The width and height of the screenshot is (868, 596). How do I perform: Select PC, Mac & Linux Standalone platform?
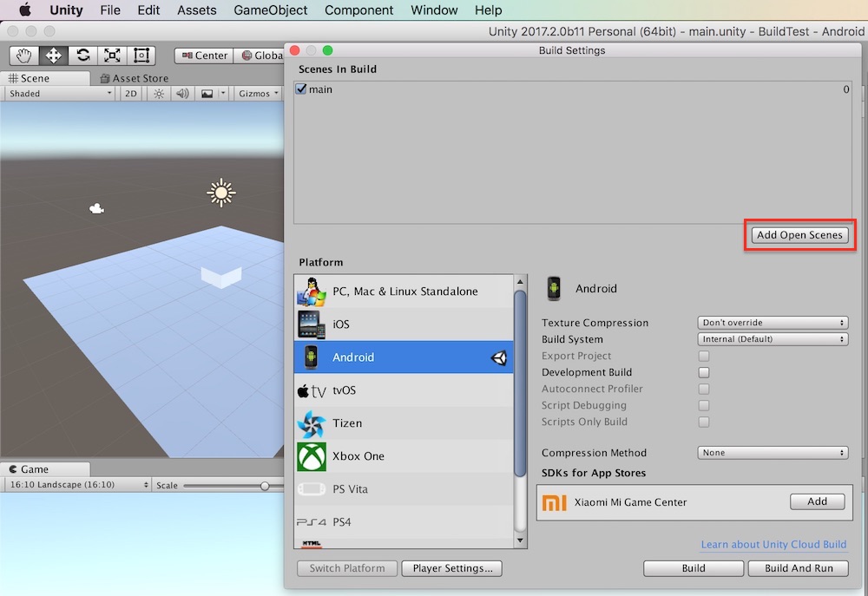(404, 291)
